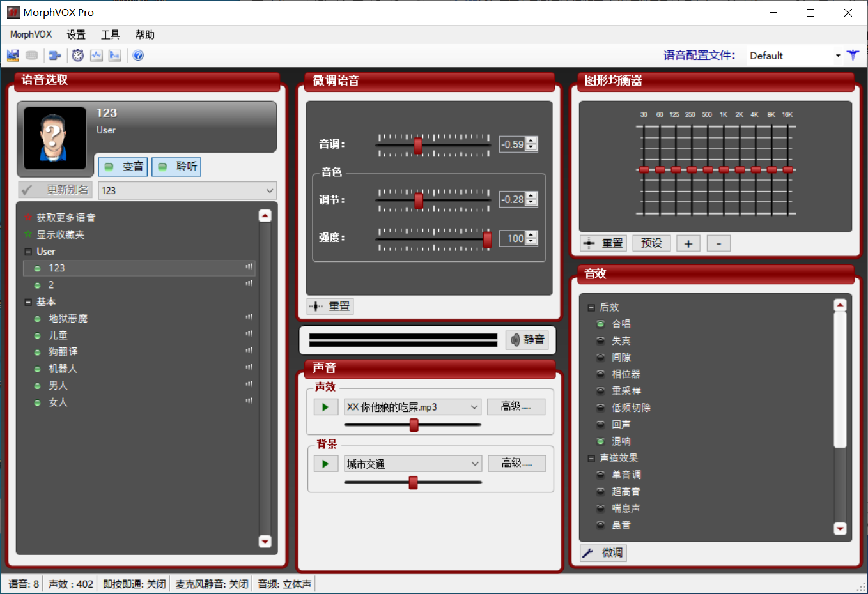Open help via the blue question mark icon

(138, 56)
